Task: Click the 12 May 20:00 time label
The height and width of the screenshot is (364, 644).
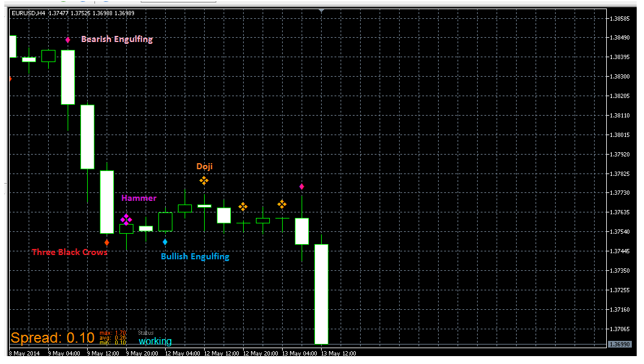Action: pos(260,353)
